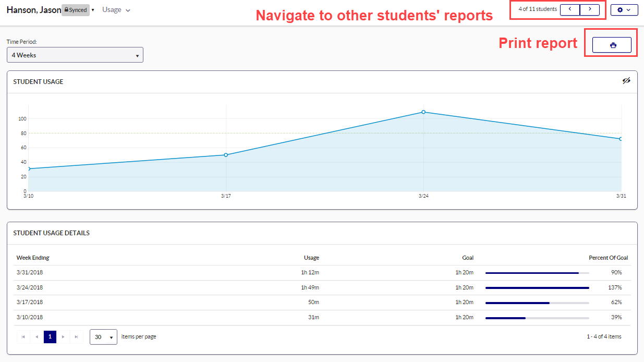Click the previous student arrow

[569, 9]
